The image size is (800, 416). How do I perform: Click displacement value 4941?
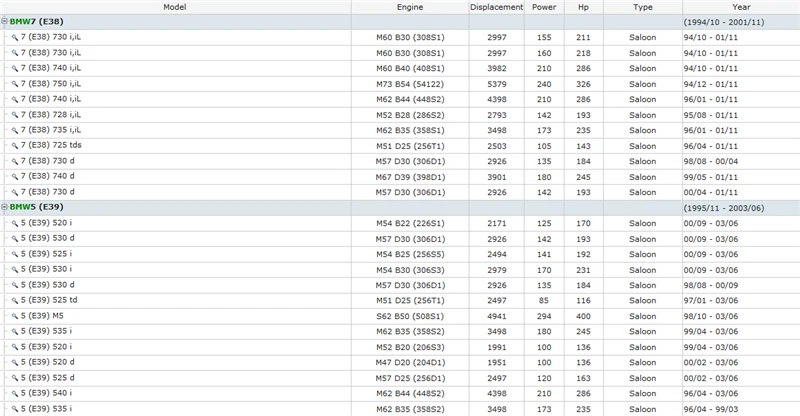(496, 316)
